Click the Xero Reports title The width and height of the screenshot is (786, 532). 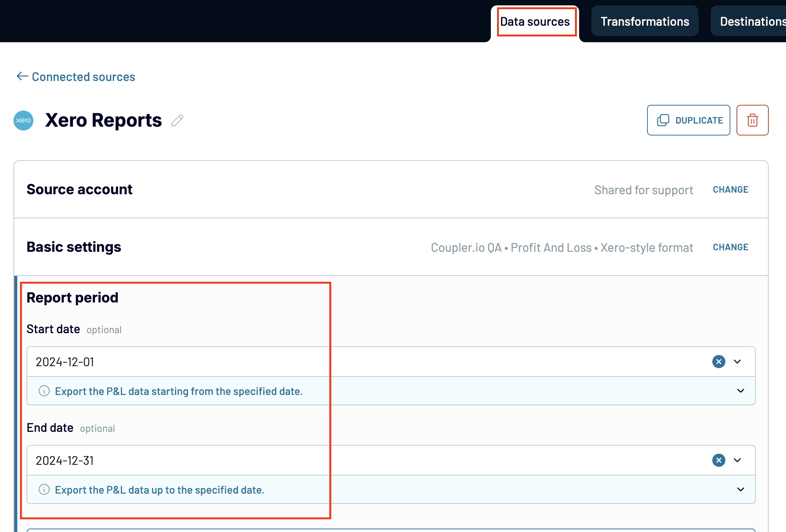click(104, 120)
